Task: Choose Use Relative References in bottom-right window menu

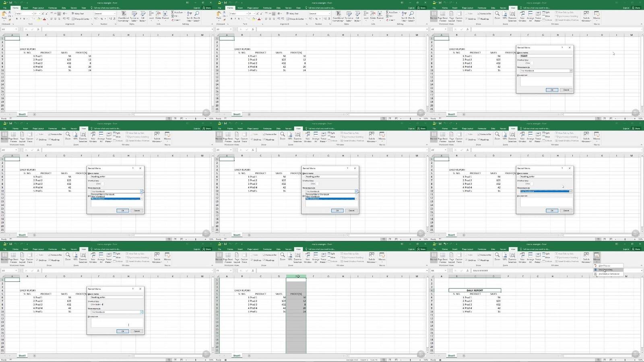Action: [609, 274]
